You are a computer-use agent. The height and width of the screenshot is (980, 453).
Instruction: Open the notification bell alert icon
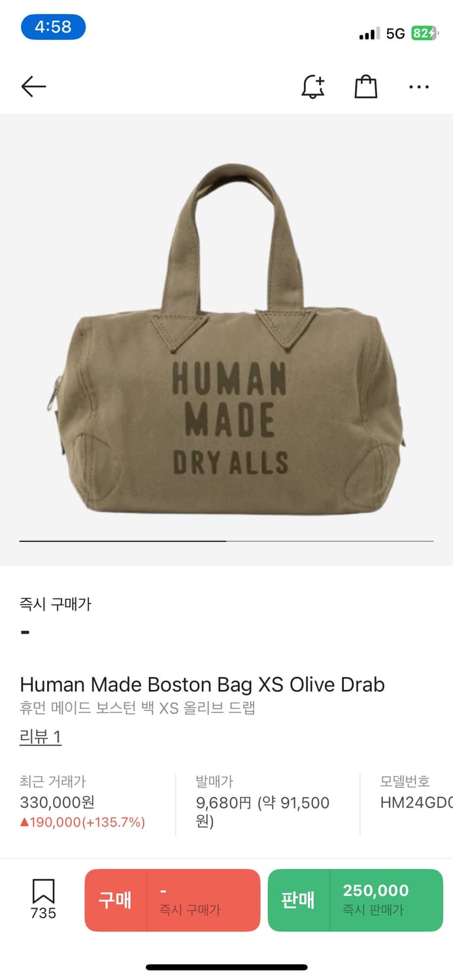coord(313,86)
